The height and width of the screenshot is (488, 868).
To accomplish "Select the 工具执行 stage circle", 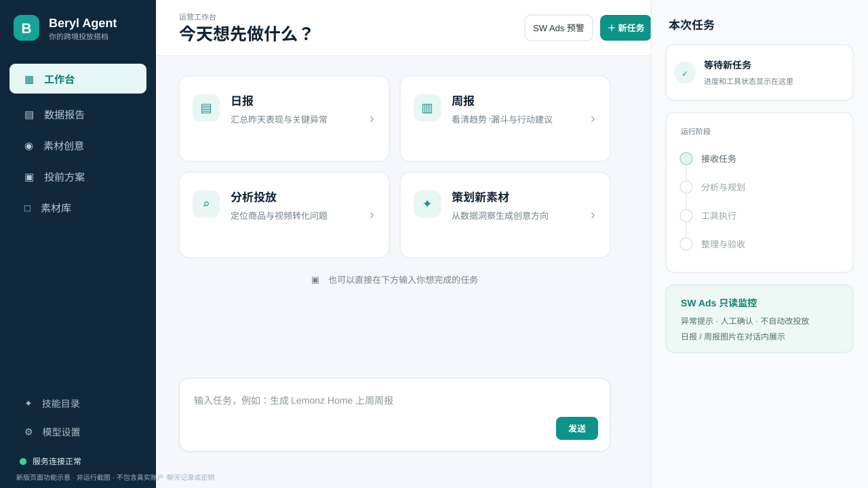I will (x=686, y=216).
